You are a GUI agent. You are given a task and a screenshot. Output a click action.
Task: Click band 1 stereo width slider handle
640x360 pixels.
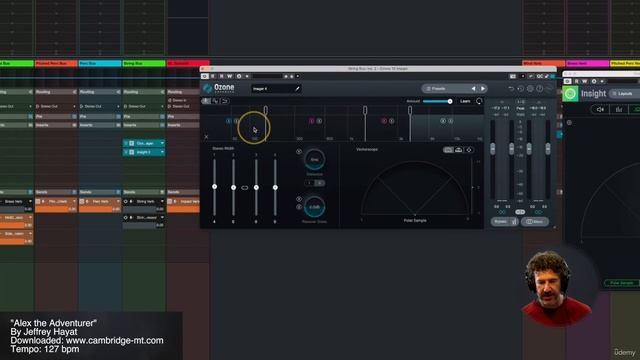(x=215, y=187)
